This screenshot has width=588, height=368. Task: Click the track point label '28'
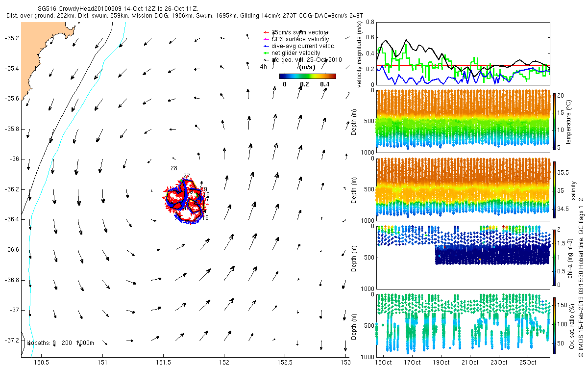coord(173,168)
